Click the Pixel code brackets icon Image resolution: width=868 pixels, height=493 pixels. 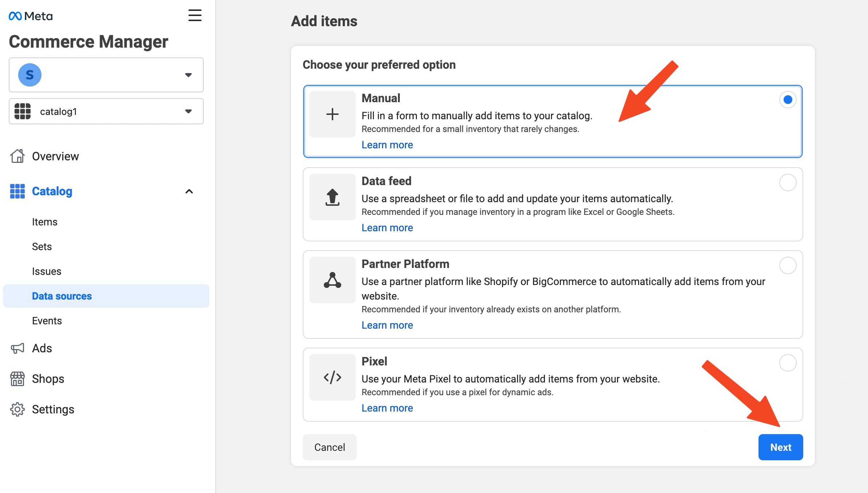332,377
